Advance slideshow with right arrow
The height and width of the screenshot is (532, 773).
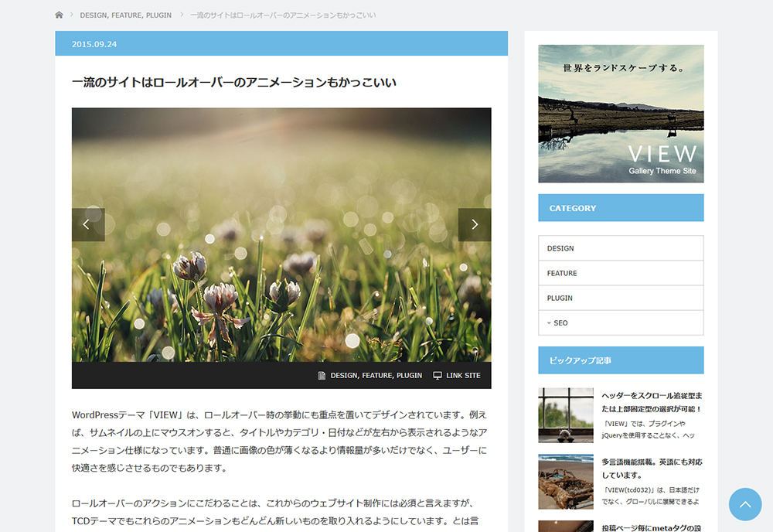click(x=475, y=225)
